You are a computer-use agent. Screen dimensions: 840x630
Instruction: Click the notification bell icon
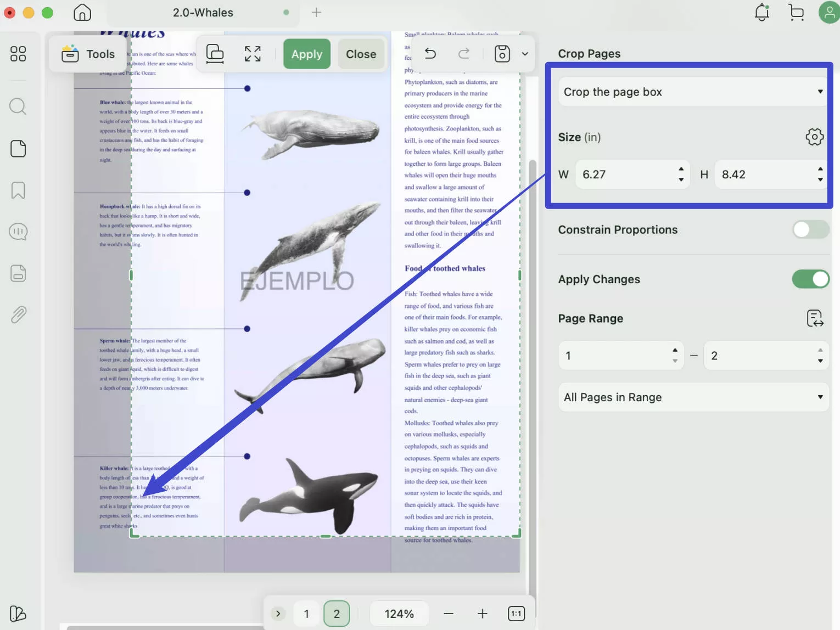point(761,12)
